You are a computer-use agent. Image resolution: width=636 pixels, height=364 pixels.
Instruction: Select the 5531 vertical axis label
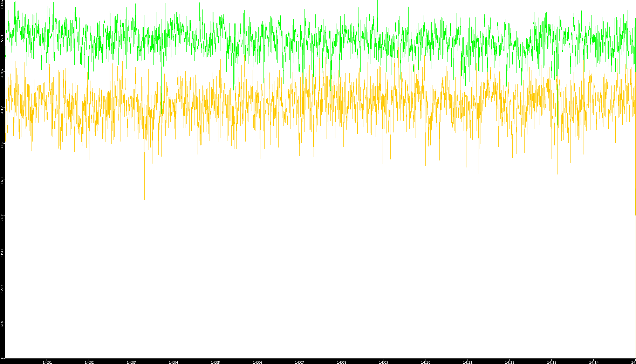point(2,38)
